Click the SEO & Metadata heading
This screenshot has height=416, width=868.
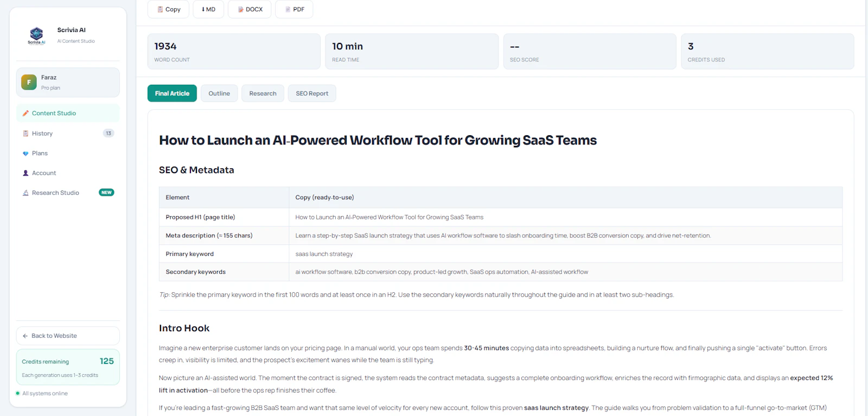click(196, 170)
